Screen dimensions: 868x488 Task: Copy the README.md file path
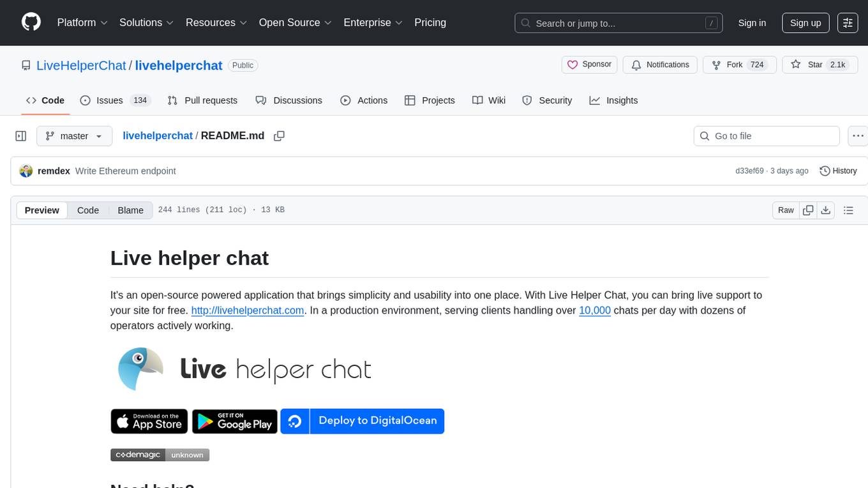point(279,136)
